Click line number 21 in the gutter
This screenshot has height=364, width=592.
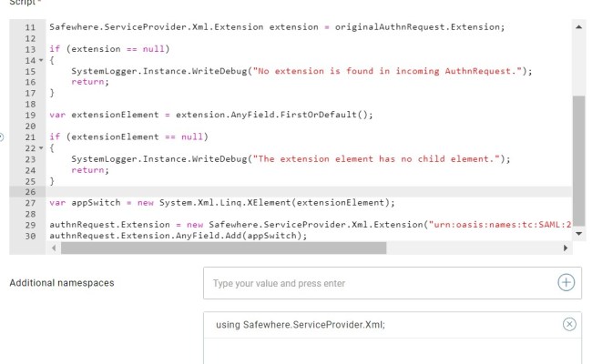click(30, 136)
